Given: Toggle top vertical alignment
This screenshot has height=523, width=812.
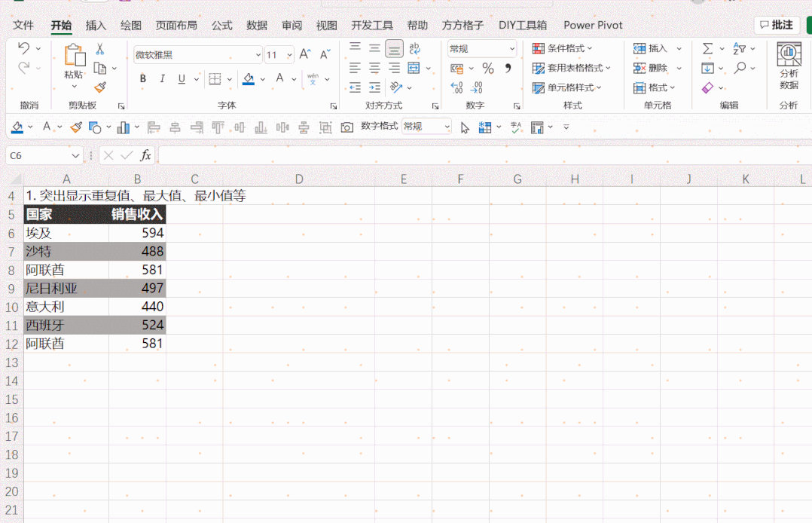Looking at the screenshot, I should click(356, 48).
